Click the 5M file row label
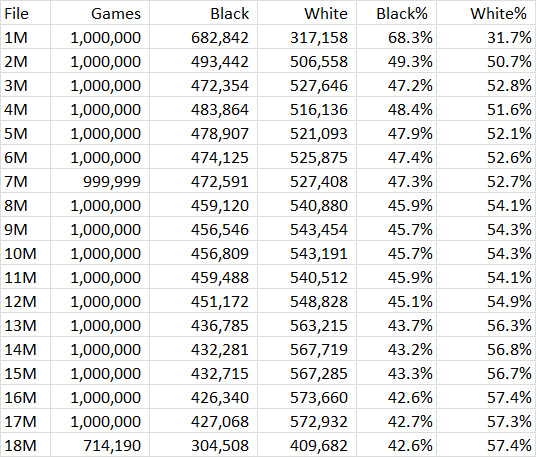Viewport: 536px width, 457px height. point(26,133)
